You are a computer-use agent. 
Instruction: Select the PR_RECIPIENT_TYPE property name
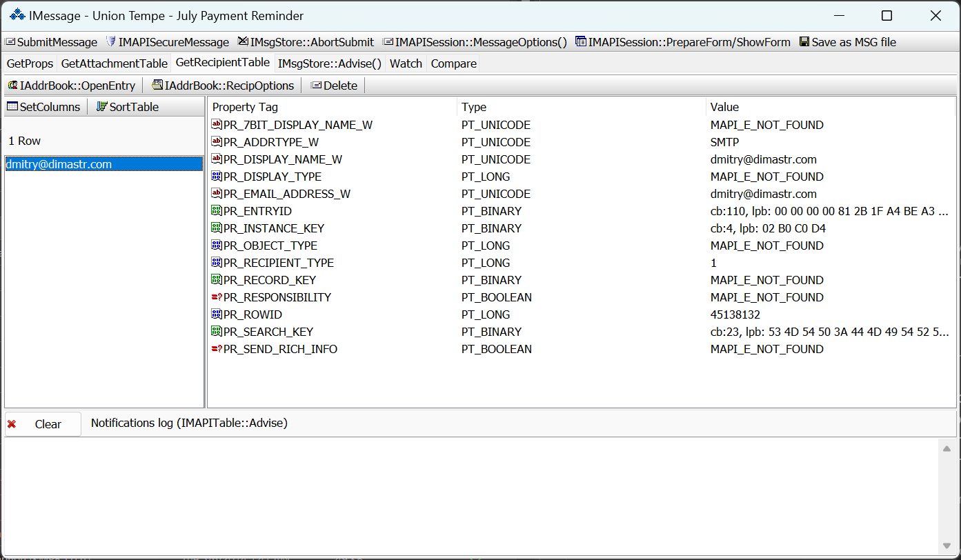279,263
